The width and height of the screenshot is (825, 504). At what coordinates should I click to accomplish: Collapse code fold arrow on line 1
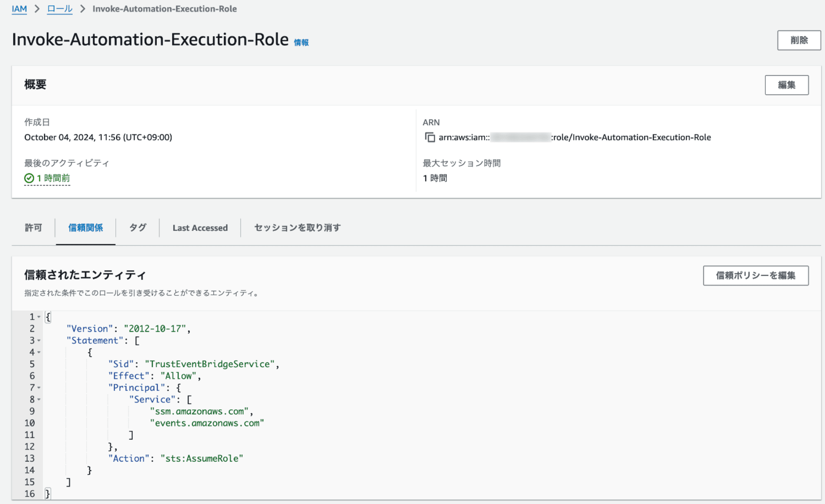pyautogui.click(x=39, y=317)
